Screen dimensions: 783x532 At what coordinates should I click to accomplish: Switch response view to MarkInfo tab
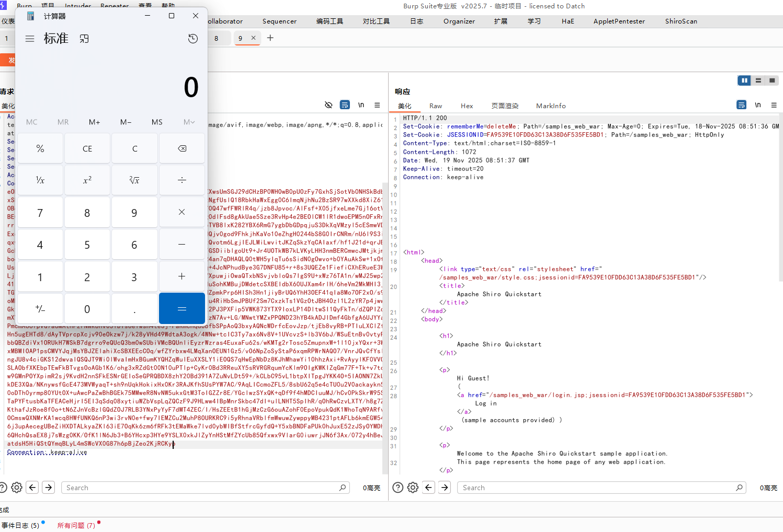pyautogui.click(x=551, y=106)
